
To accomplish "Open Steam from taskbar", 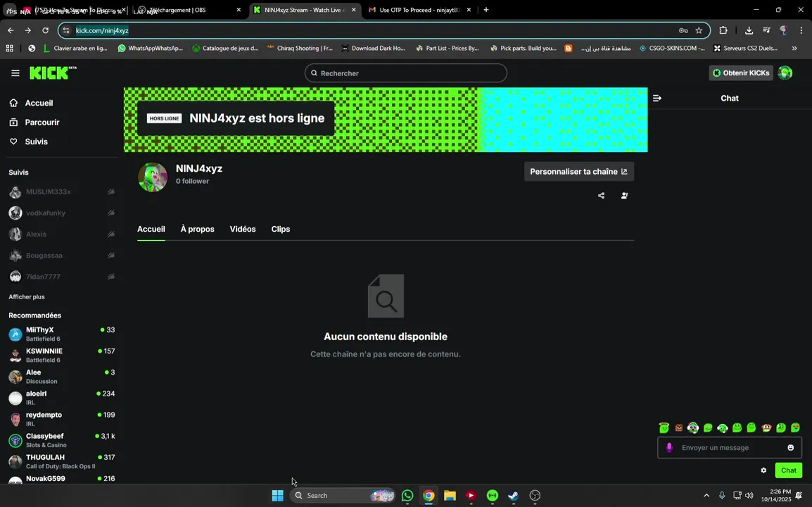I will (513, 496).
